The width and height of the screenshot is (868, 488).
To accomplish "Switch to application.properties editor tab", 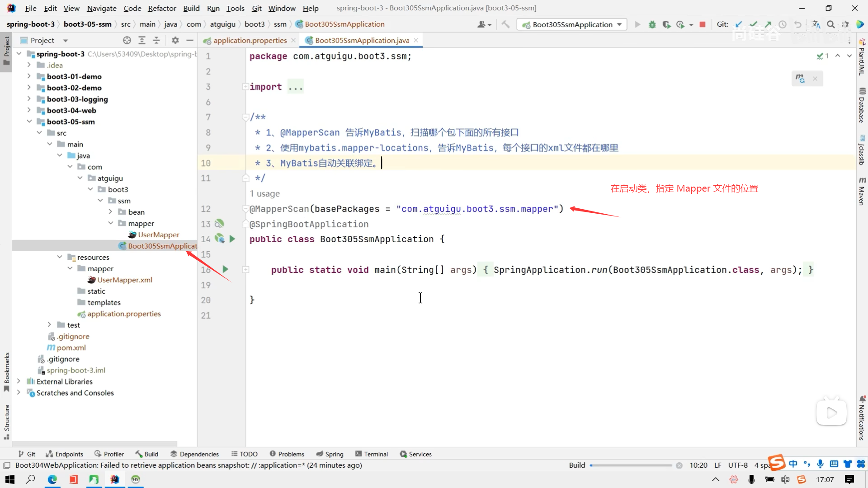I will click(250, 40).
